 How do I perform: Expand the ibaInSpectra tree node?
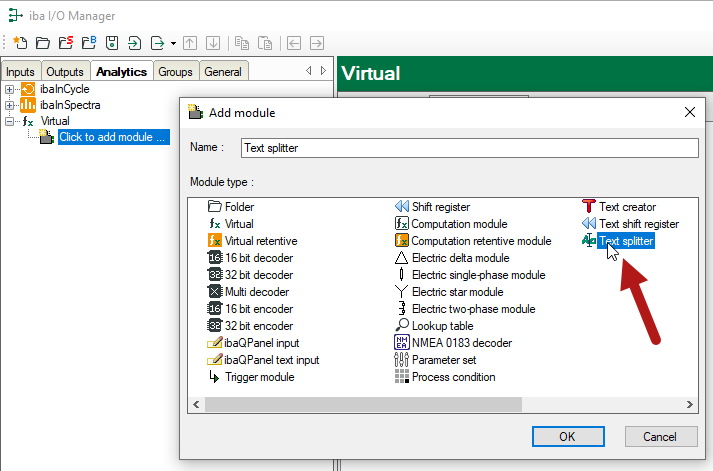tap(10, 105)
